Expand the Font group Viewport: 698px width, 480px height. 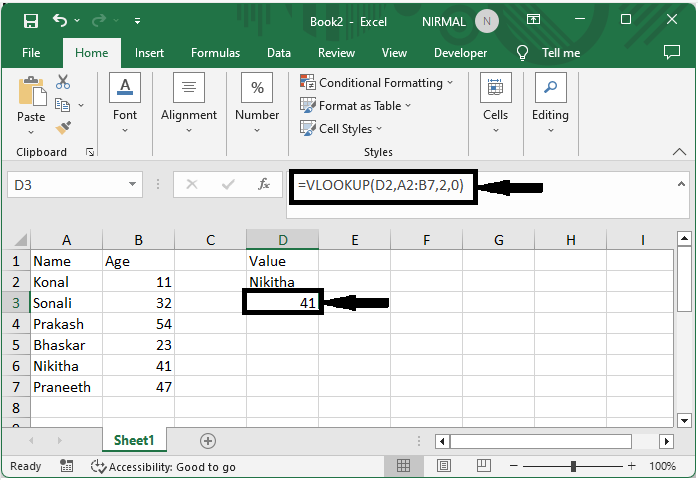[125, 103]
